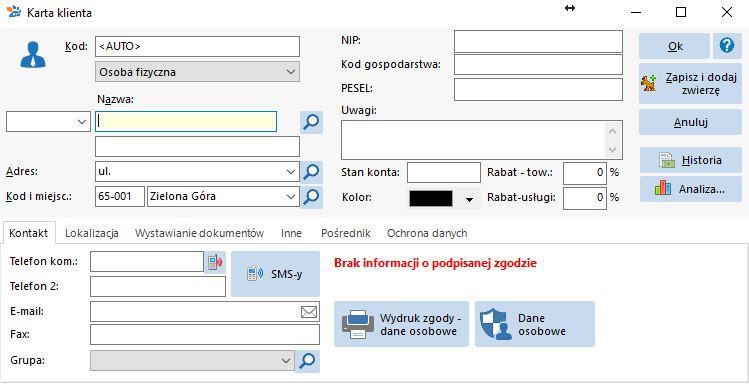Image resolution: width=749 pixels, height=389 pixels.
Task: Click the mobile phone icon on SMS-y
Action: pyautogui.click(x=255, y=273)
